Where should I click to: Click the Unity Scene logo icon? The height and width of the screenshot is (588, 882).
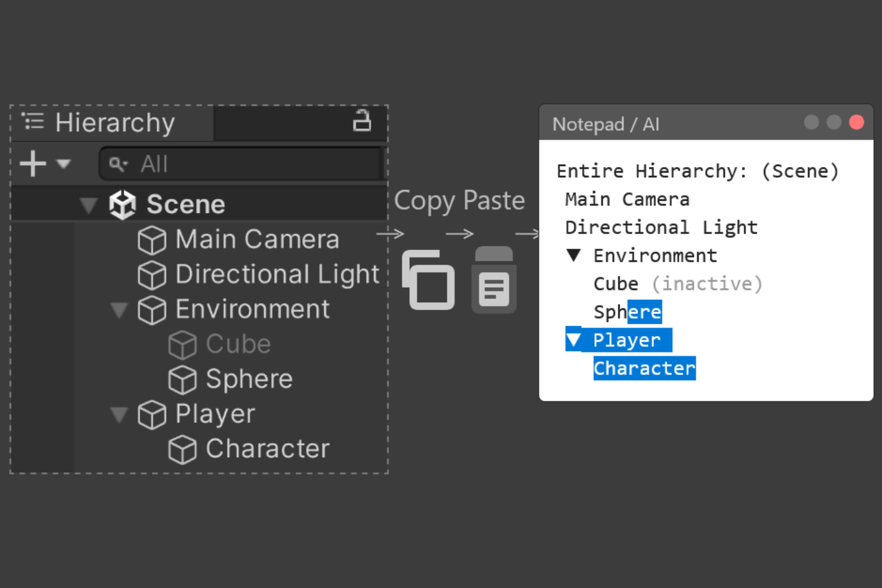[x=122, y=204]
